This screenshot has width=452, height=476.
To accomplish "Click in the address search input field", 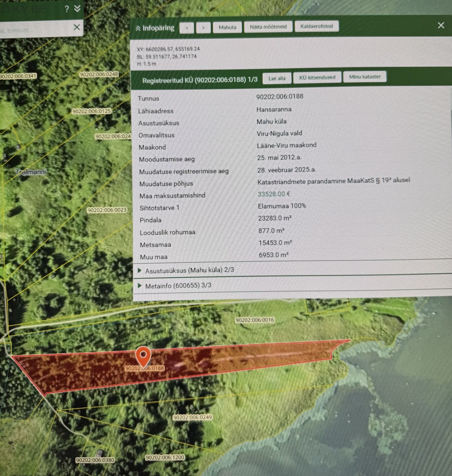I will [x=35, y=30].
